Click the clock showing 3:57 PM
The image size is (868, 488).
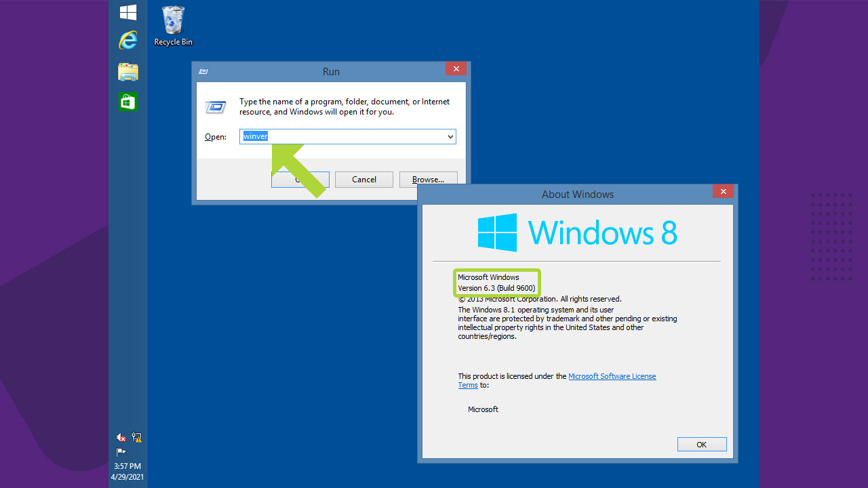tap(127, 466)
